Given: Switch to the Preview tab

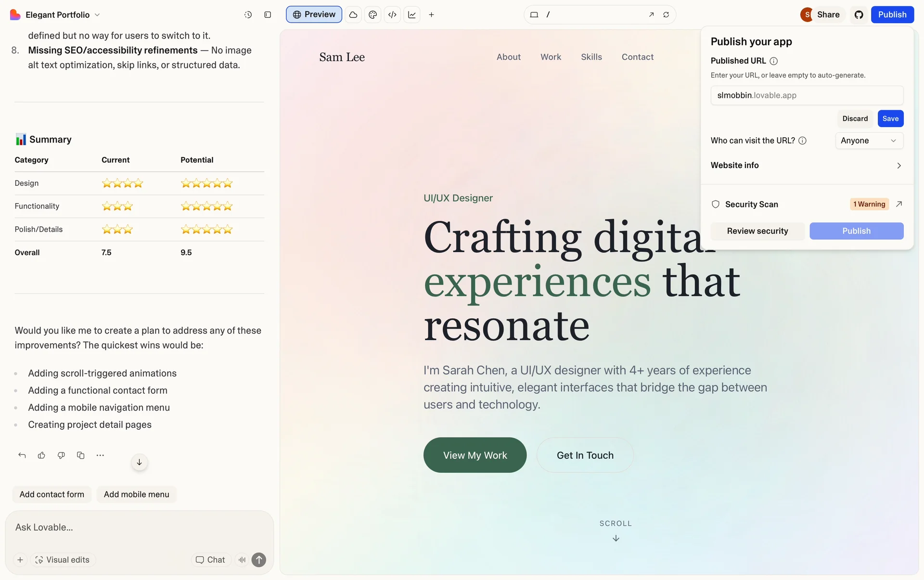Looking at the screenshot, I should point(314,14).
